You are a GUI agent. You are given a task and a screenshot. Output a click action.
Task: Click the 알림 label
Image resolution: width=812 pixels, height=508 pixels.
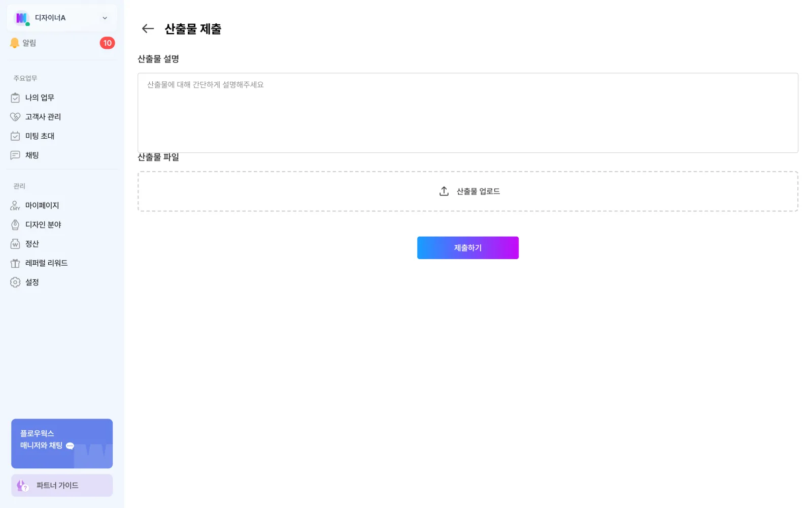[x=29, y=43]
